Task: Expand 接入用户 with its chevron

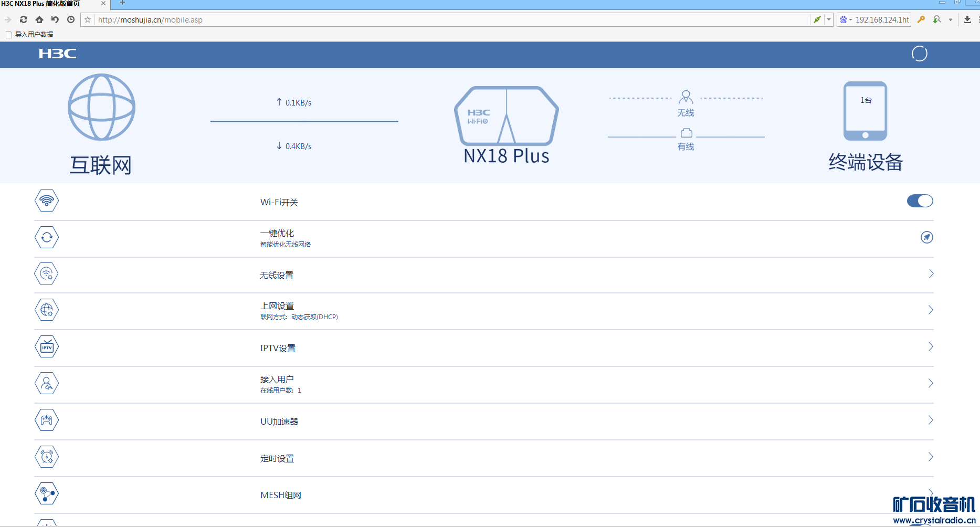Action: [931, 383]
